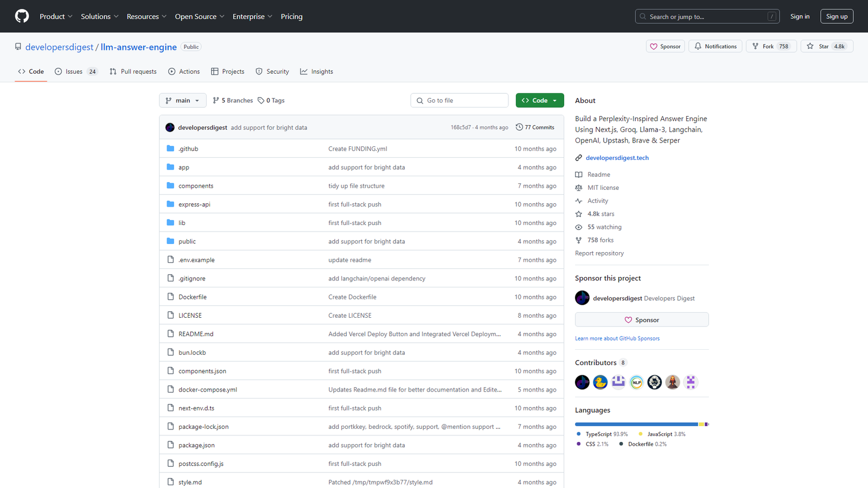The height and width of the screenshot is (488, 868).
Task: Open docker-compose.yml file
Action: [208, 390]
